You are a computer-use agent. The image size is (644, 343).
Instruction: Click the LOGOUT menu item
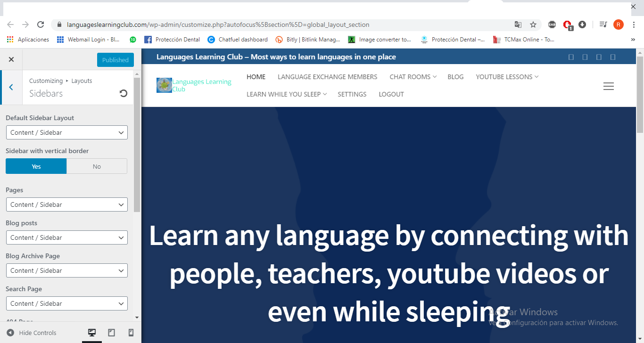point(391,94)
